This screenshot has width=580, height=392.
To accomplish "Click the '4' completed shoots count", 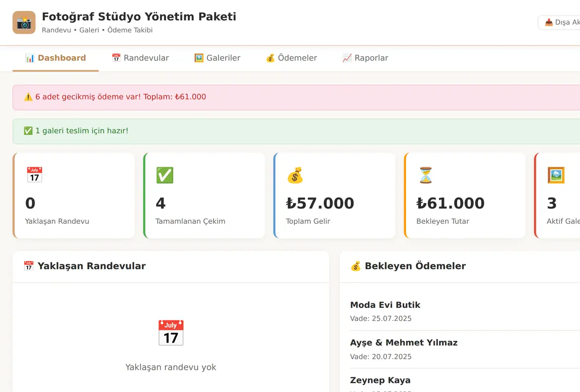I will click(160, 203).
